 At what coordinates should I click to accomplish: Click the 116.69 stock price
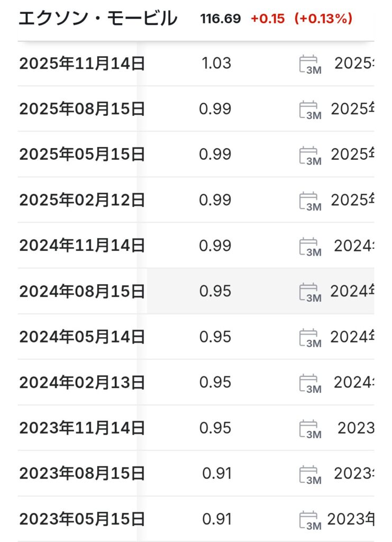coord(220,19)
